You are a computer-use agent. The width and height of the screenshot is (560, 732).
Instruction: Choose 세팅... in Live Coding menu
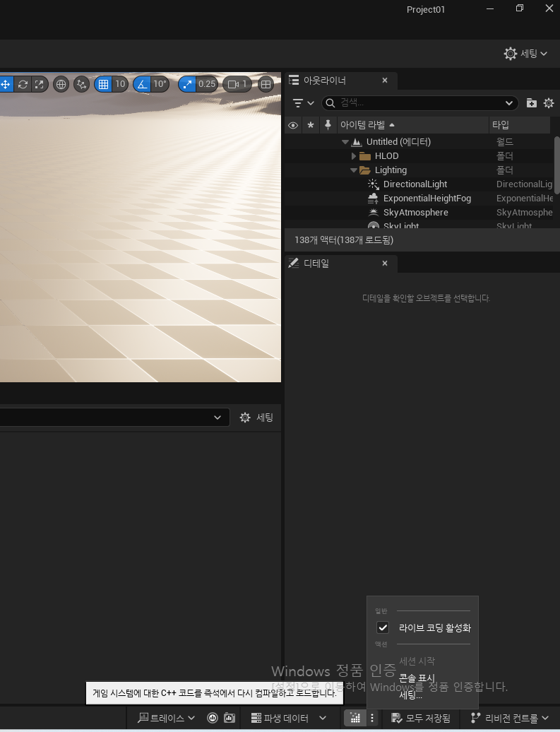[x=410, y=695]
